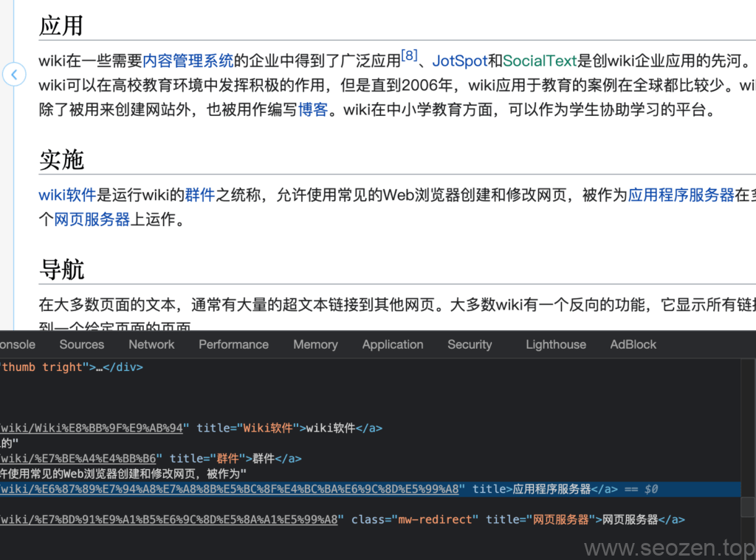
Task: Click the 网页服务器 link in the article text
Action: (92, 219)
